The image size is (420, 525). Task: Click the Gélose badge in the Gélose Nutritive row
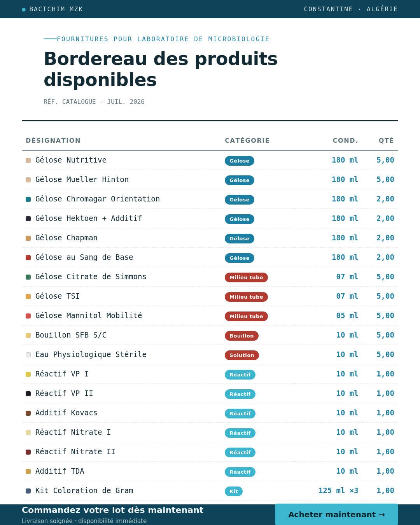coord(240,161)
